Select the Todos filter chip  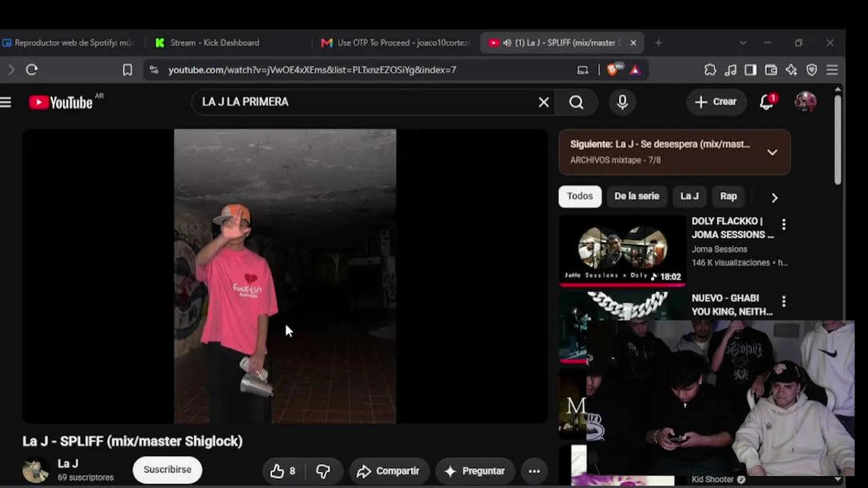pos(580,197)
